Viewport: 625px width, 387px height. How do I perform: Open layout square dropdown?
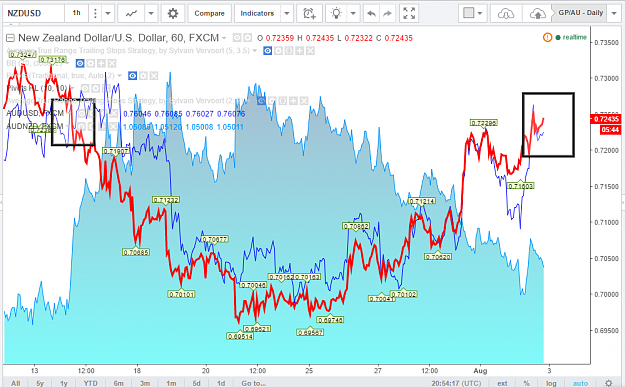[473, 14]
